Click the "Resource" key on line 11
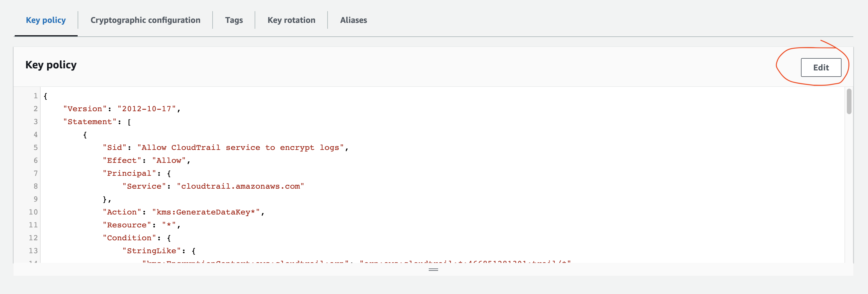 [127, 225]
